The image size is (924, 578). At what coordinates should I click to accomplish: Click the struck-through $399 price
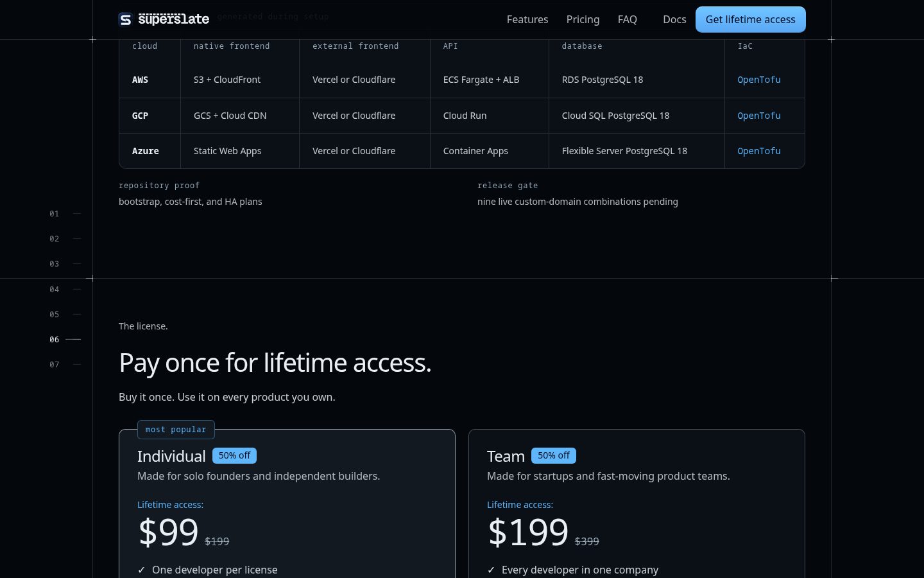587,541
